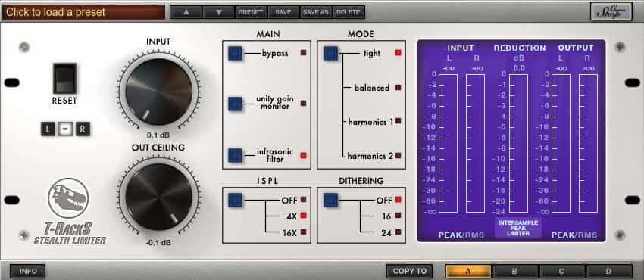Click the PRESET button
Image resolution: width=644 pixels, height=280 pixels.
tap(251, 12)
